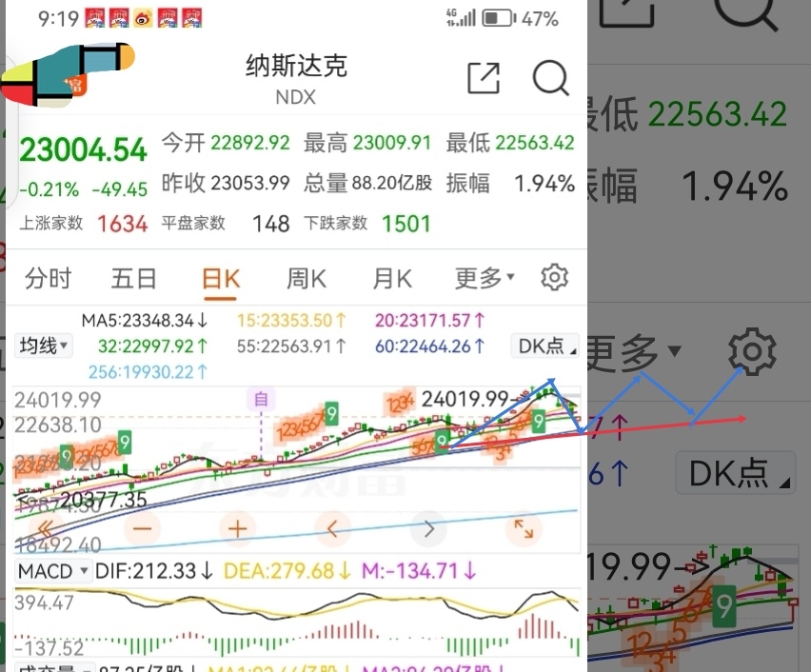Tap the battery indicator in status bar
Screen dimensions: 811x672
point(499,19)
